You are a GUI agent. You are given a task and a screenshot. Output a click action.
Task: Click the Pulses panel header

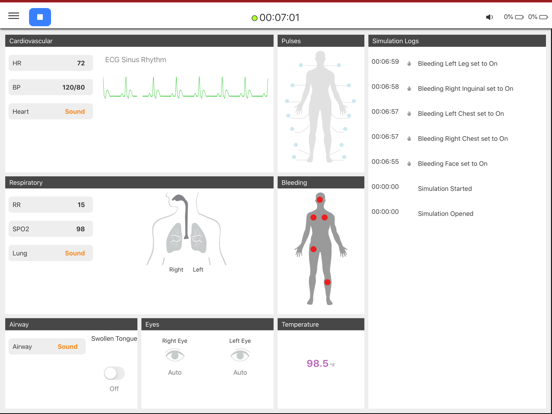pyautogui.click(x=321, y=41)
